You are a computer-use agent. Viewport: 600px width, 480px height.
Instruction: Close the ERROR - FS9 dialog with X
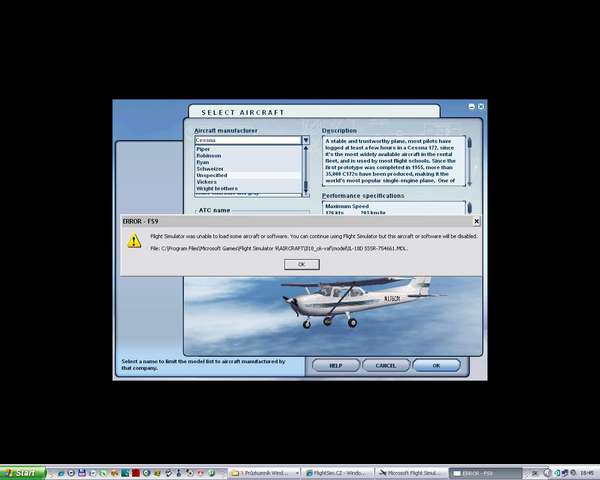(x=476, y=220)
